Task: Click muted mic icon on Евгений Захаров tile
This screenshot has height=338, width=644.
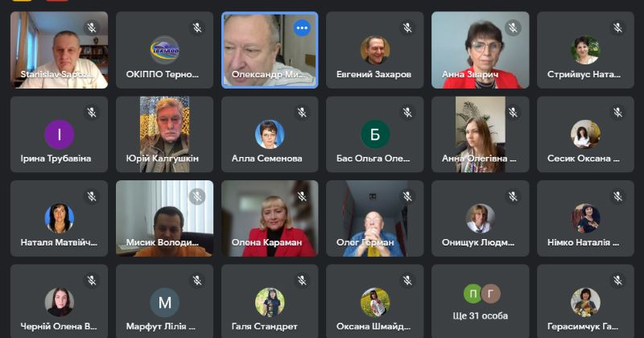Action: [407, 28]
